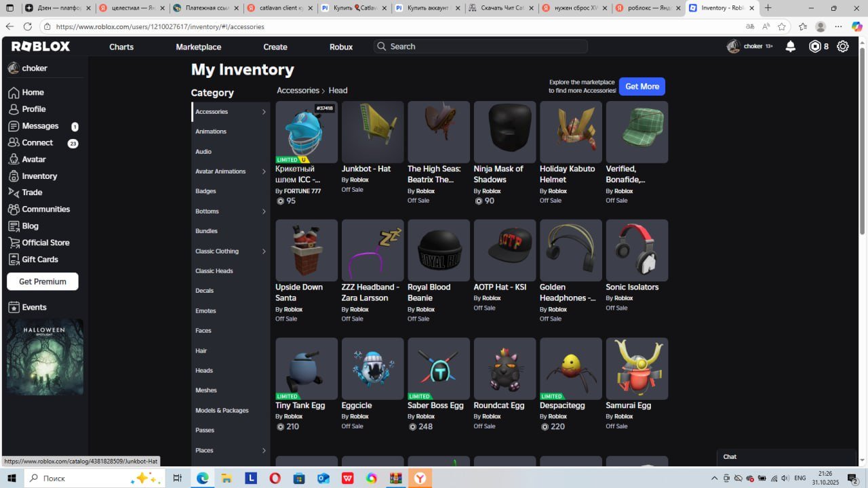
Task: Open Events in the left sidebar
Action: pyautogui.click(x=27, y=307)
